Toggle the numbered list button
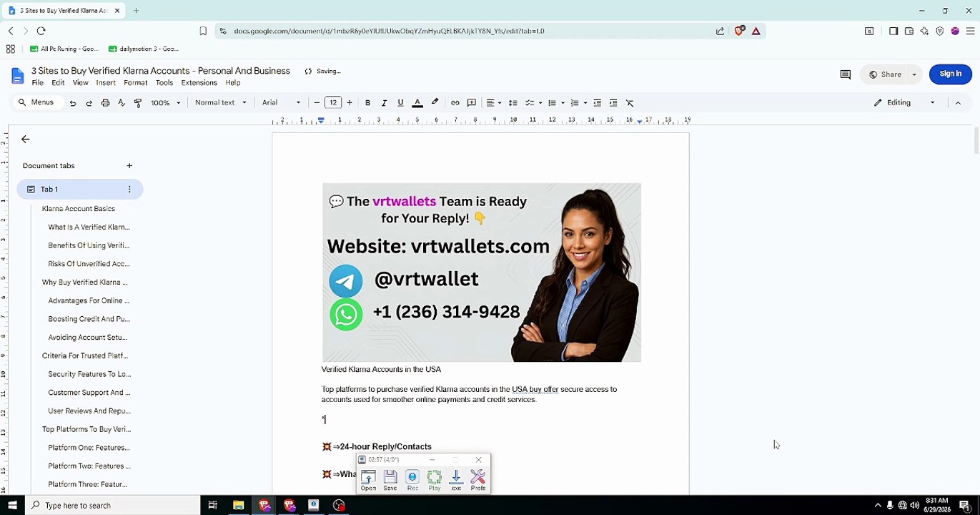This screenshot has width=980, height=515. tap(575, 103)
